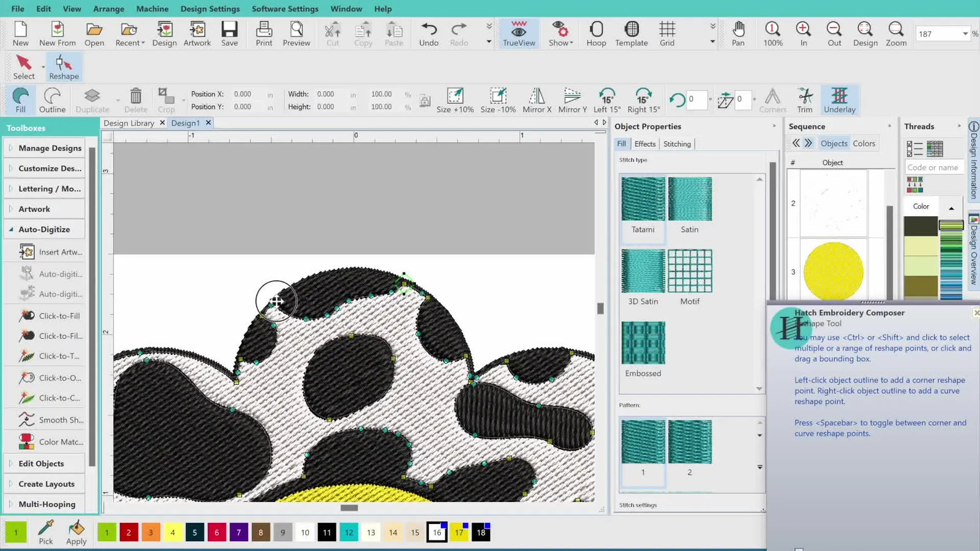Click Size -10% icon
The height and width of the screenshot is (551, 980).
[x=498, y=100]
